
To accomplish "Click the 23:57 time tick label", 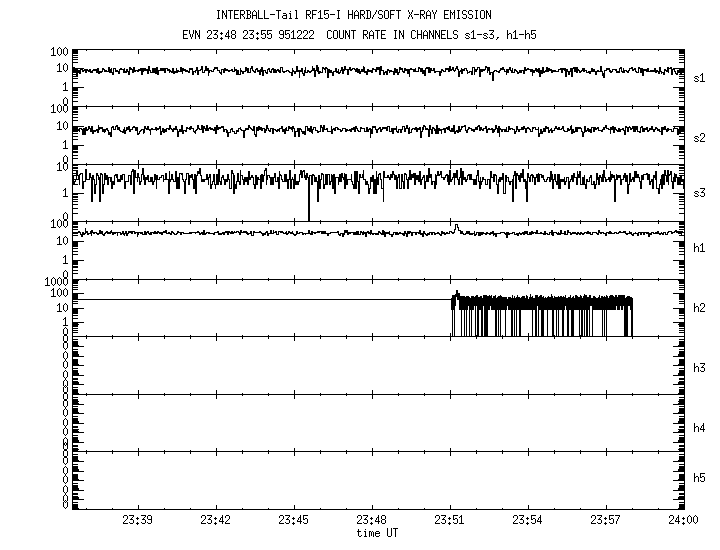I will pyautogui.click(x=606, y=521).
